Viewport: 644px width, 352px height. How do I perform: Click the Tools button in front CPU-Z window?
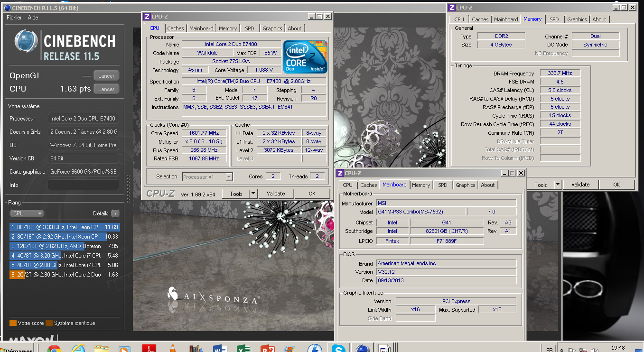236,194
